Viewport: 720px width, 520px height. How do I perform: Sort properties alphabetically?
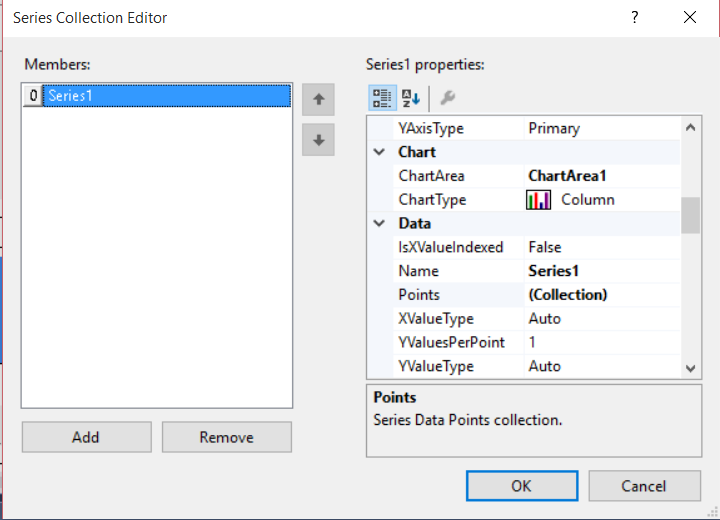click(x=411, y=98)
